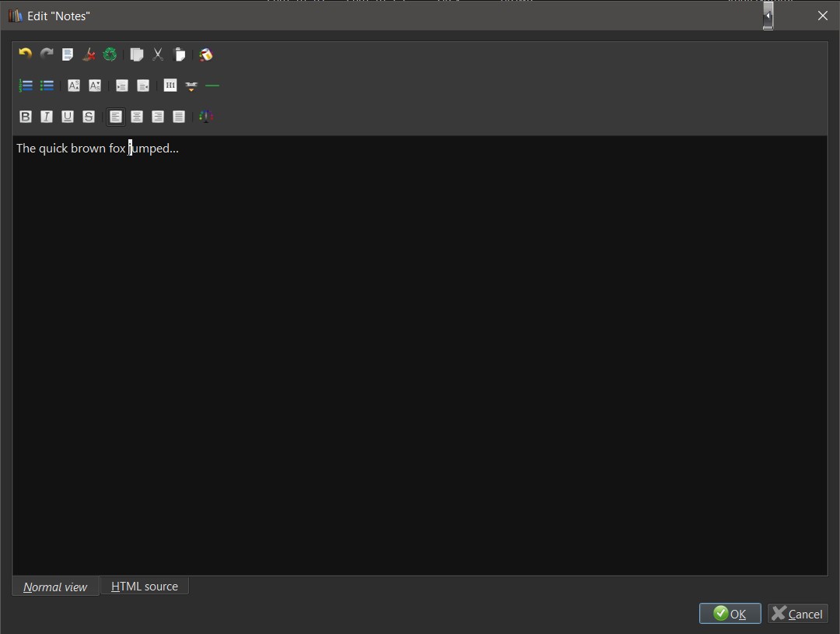
Task: Switch to the Normal view tab
Action: point(55,587)
